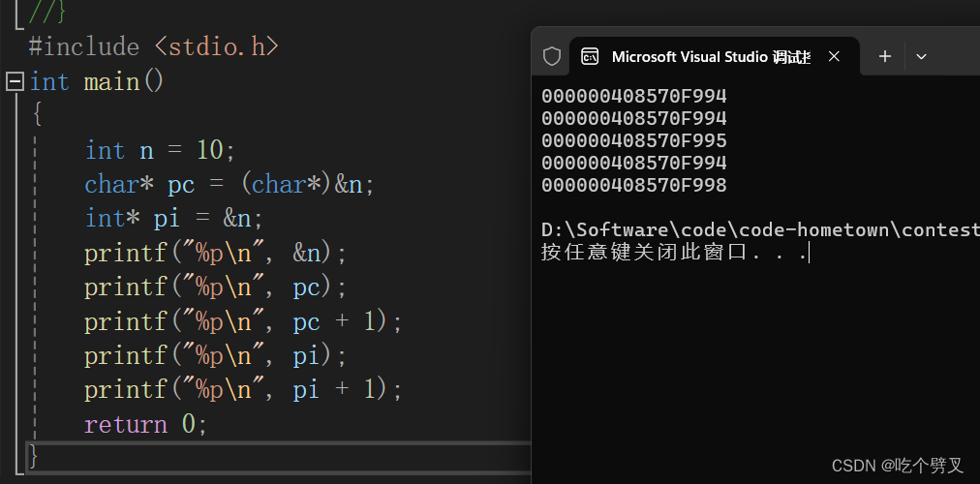Image resolution: width=980 pixels, height=484 pixels.
Task: Click the shield icon in terminal title bar
Action: pos(552,57)
